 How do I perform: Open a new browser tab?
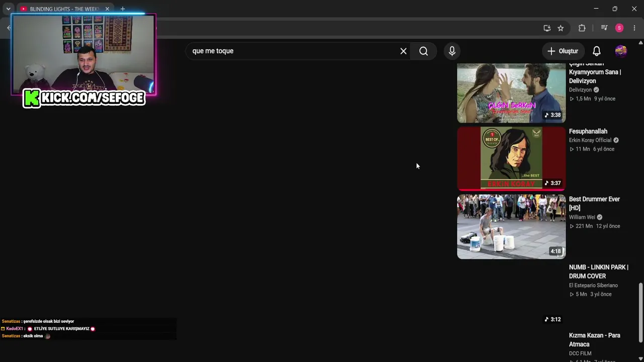[x=122, y=9]
